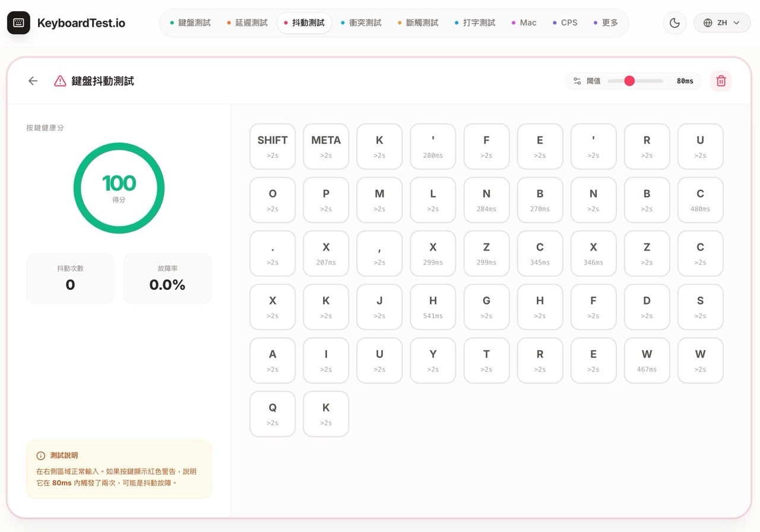Click the trash icon to reset results
Image resolution: width=760 pixels, height=532 pixels.
(721, 81)
